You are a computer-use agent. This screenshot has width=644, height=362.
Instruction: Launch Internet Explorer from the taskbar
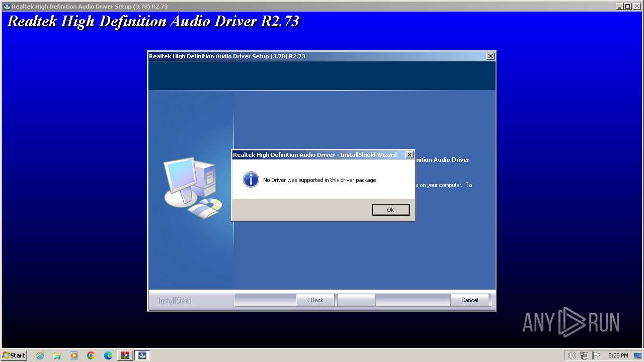pos(40,355)
